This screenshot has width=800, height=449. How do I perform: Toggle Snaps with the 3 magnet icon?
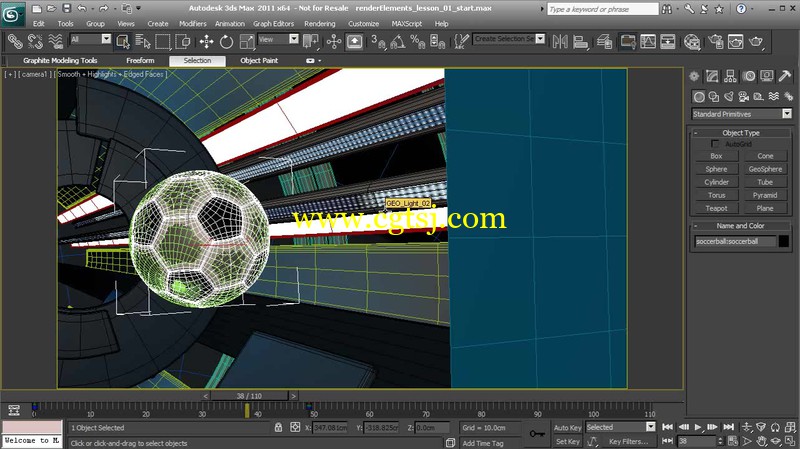tap(378, 41)
